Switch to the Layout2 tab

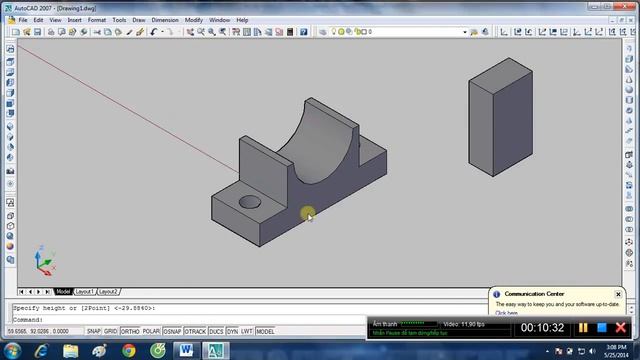point(108,292)
